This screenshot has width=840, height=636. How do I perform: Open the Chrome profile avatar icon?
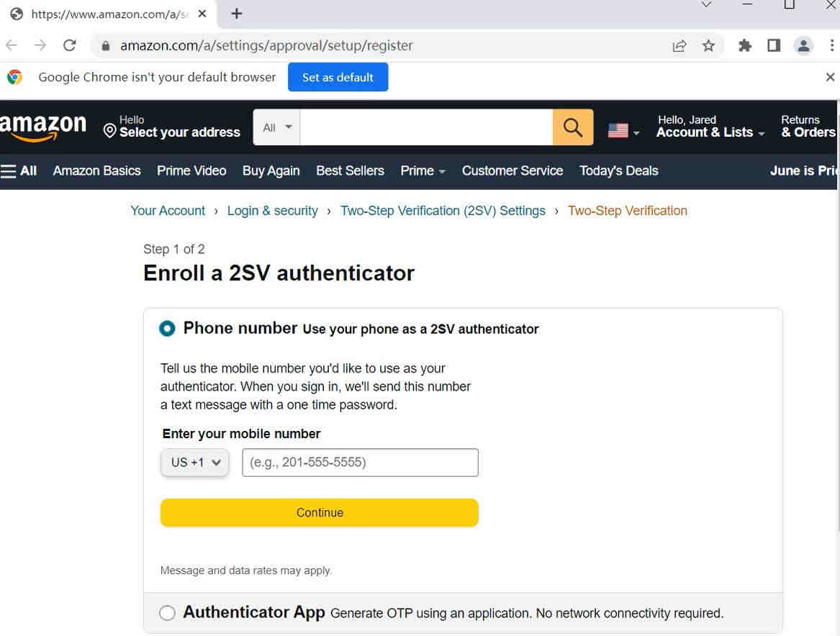point(803,45)
